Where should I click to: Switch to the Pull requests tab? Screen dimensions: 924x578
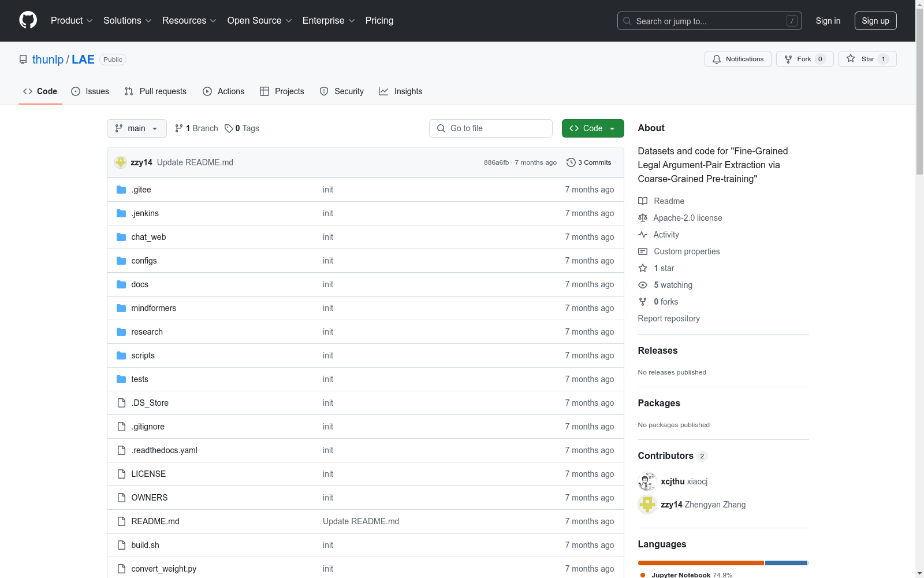click(155, 91)
